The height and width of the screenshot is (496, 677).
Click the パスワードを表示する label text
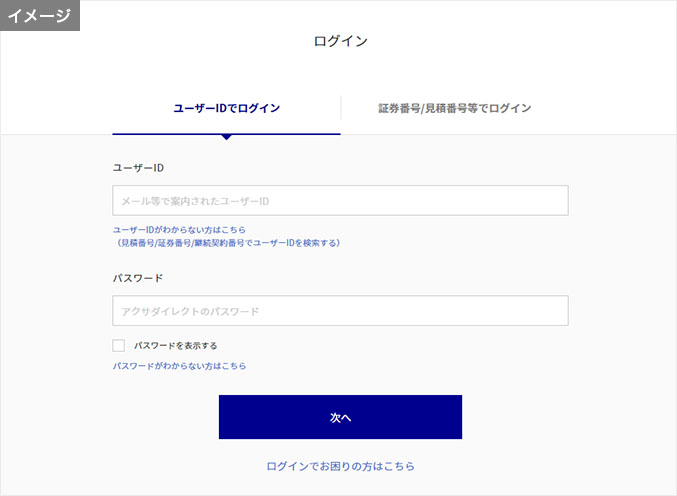click(175, 345)
